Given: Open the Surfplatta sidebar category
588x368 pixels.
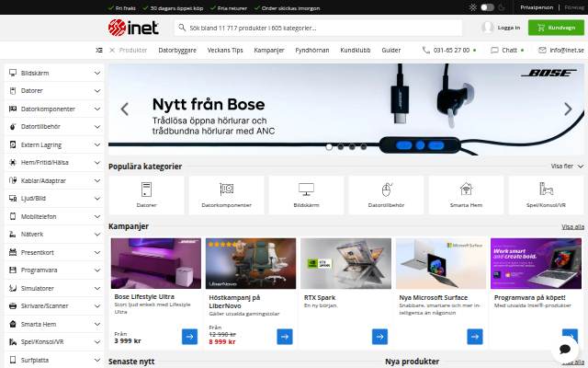Looking at the screenshot, I should click(x=55, y=360).
